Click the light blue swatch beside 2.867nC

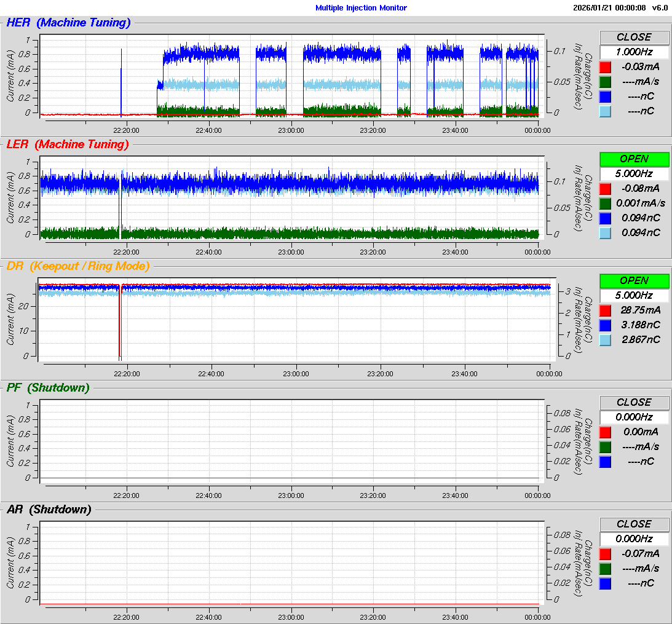pyautogui.click(x=605, y=339)
